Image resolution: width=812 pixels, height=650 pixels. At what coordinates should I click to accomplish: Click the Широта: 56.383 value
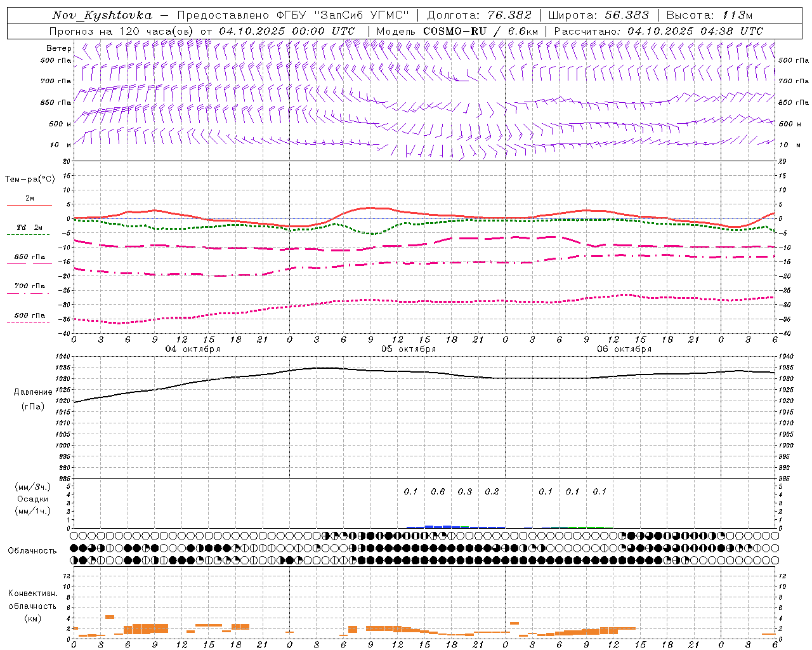pos(598,15)
